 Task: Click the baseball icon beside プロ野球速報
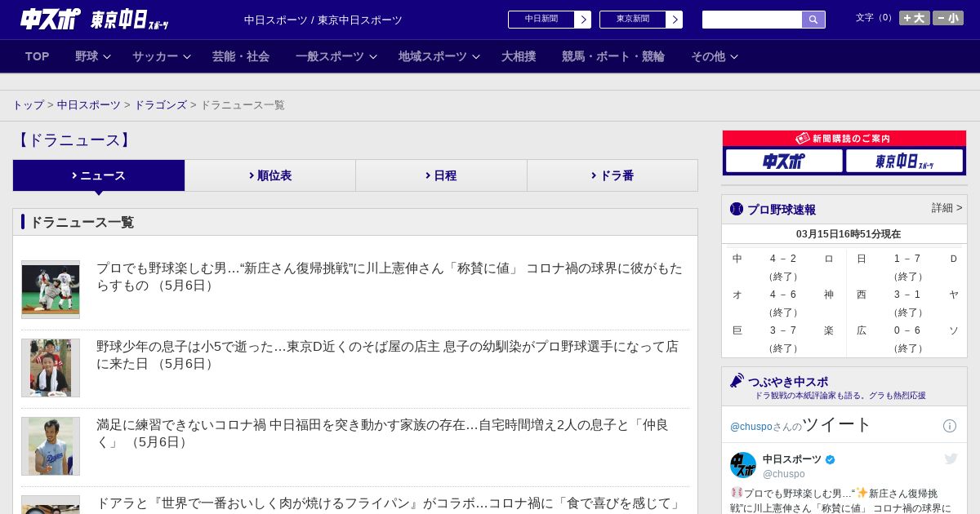click(737, 209)
